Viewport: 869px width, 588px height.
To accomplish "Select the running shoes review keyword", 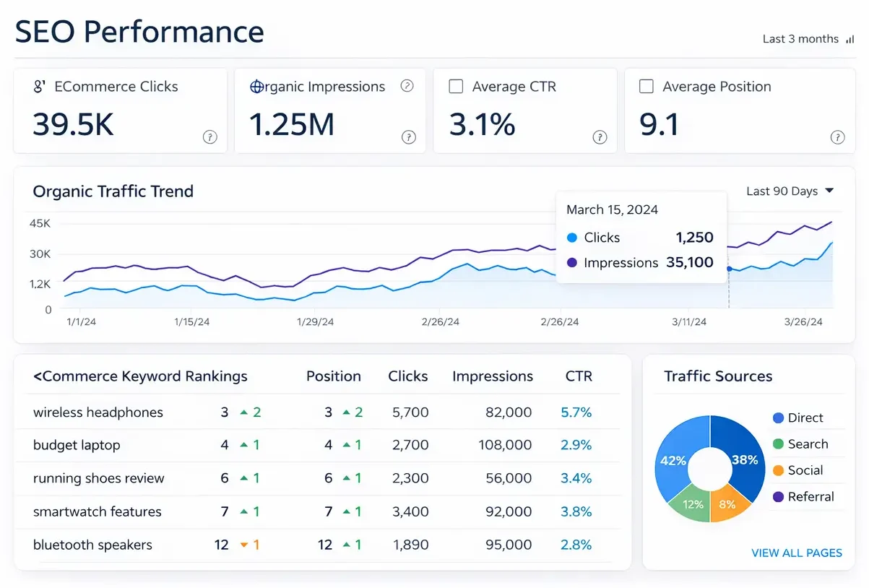I will (99, 478).
